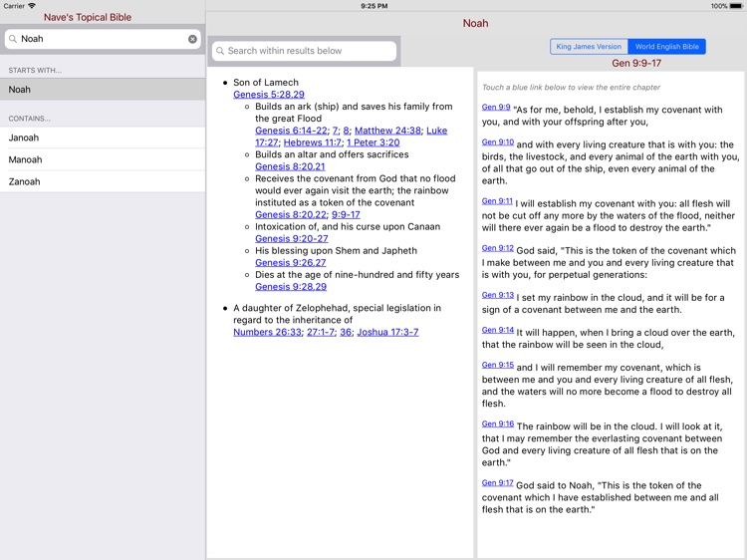The image size is (747, 560).
Task: View chapter via Gen 9:16 link
Action: pyautogui.click(x=498, y=423)
